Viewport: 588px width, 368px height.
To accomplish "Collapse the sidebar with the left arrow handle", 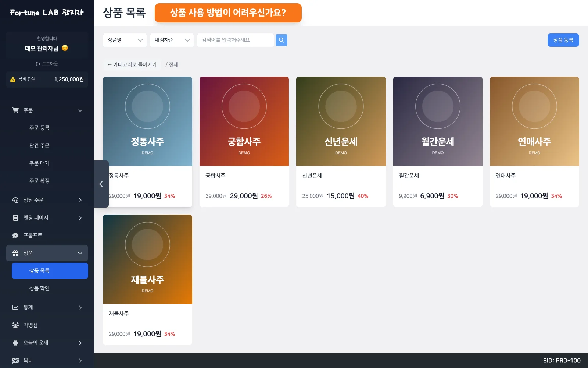I will [x=101, y=184].
